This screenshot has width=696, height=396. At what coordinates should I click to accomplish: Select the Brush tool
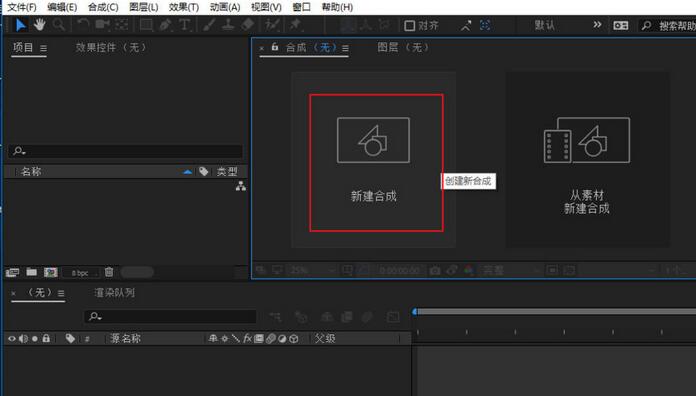click(209, 25)
